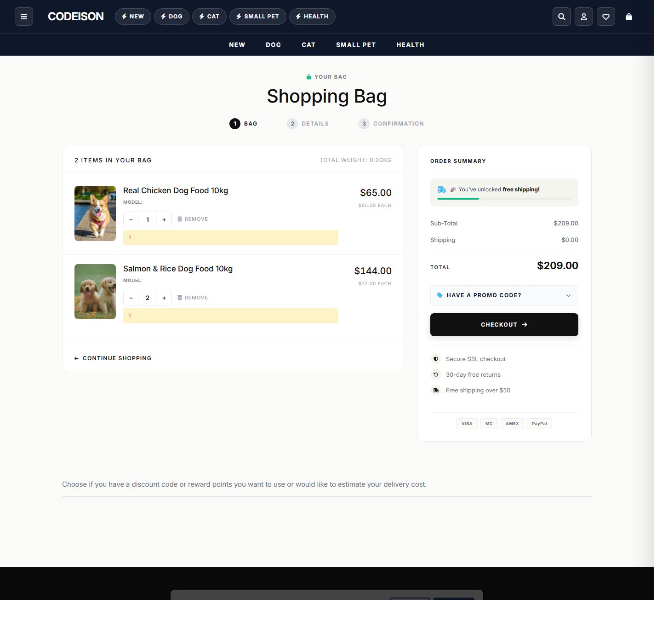Open the search icon in header
Screen dimensions: 662x644
coord(562,17)
